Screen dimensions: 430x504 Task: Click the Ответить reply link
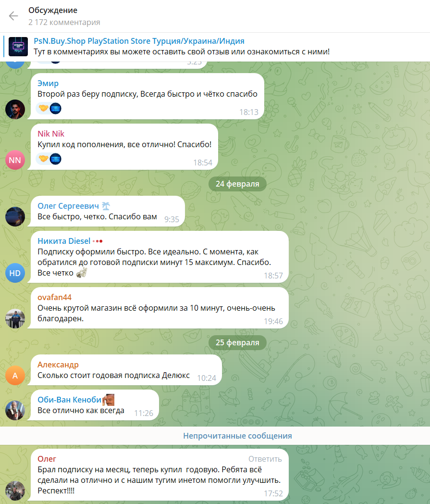(x=265, y=459)
